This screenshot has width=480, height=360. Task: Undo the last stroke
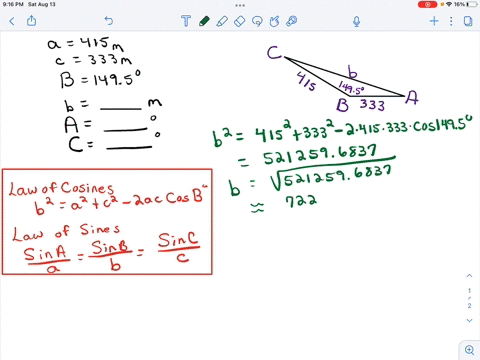(109, 21)
